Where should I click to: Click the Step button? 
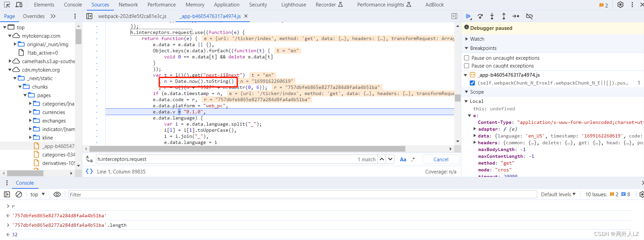[x=516, y=16]
